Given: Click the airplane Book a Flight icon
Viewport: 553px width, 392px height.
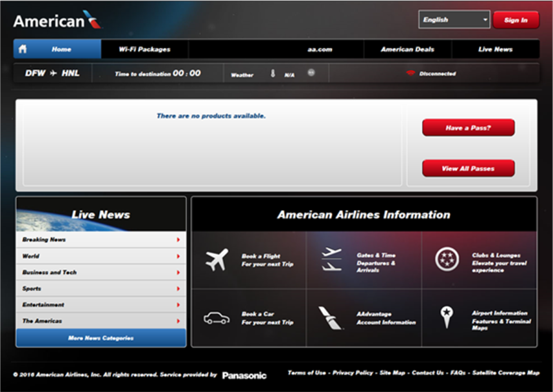Looking at the screenshot, I should (217, 260).
